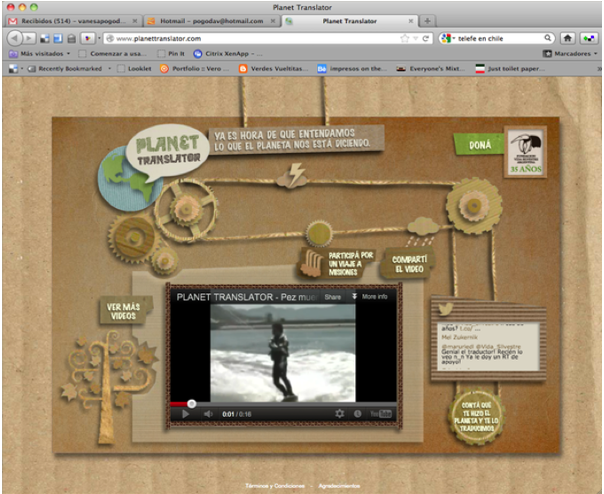This screenshot has width=604, height=494.
Task: Open the Everyone's Mixt... bookmark
Action: (x=432, y=69)
